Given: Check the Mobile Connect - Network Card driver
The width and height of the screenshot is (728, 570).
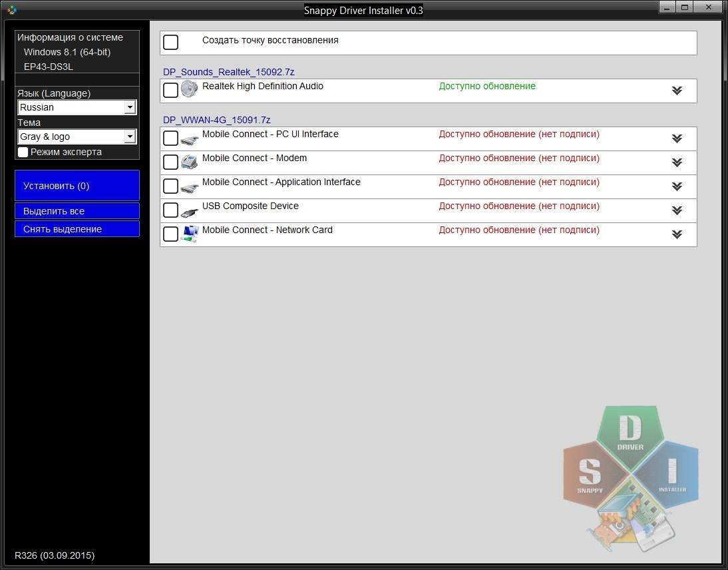Looking at the screenshot, I should pyautogui.click(x=170, y=234).
